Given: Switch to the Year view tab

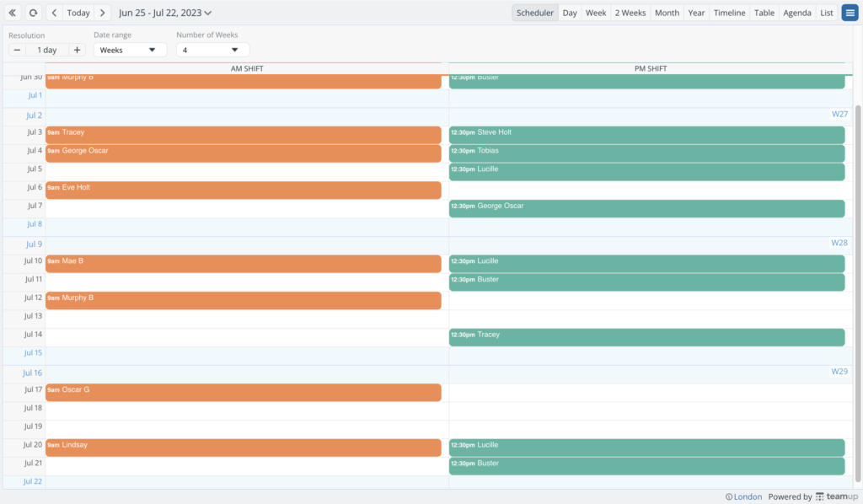Looking at the screenshot, I should pos(696,13).
